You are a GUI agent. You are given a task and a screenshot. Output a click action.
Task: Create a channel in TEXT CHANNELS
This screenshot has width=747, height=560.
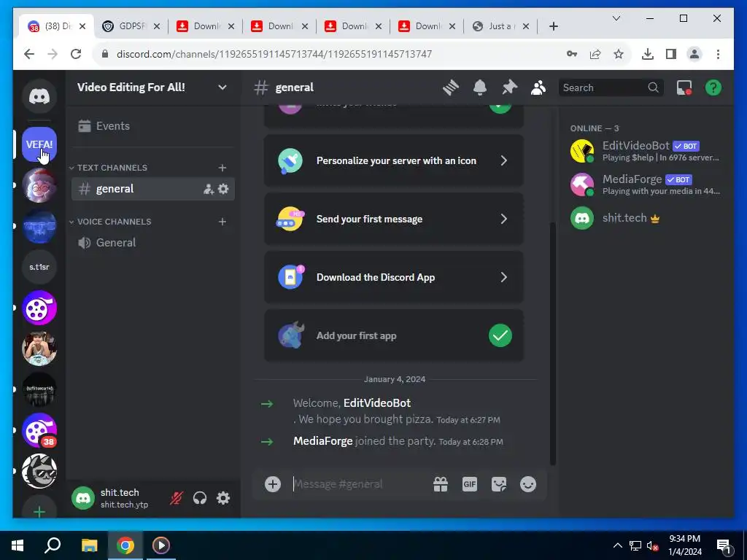point(222,168)
